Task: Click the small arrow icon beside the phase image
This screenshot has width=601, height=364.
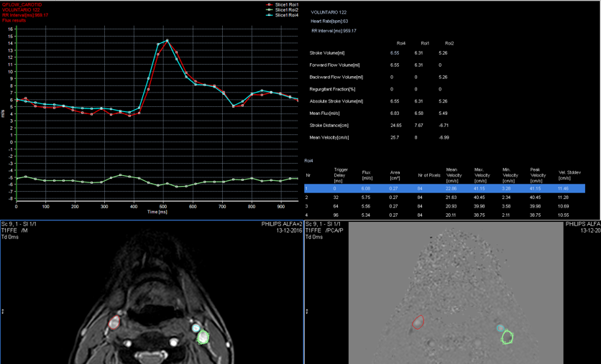Action: (x=307, y=312)
